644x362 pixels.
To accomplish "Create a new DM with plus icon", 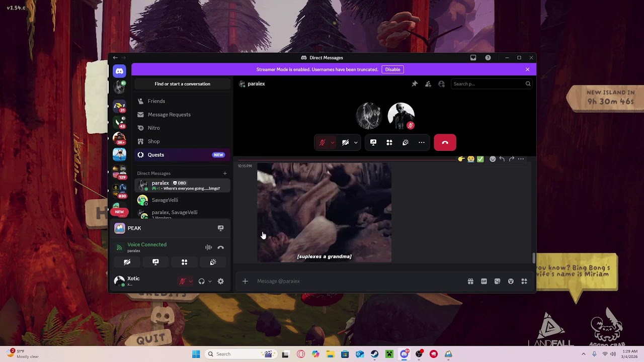I will 225,173.
